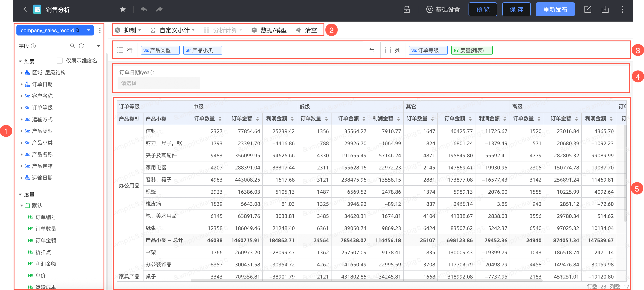Viewport: 644px width, 290px height.
Task: Refresh the field list
Action: [x=81, y=46]
